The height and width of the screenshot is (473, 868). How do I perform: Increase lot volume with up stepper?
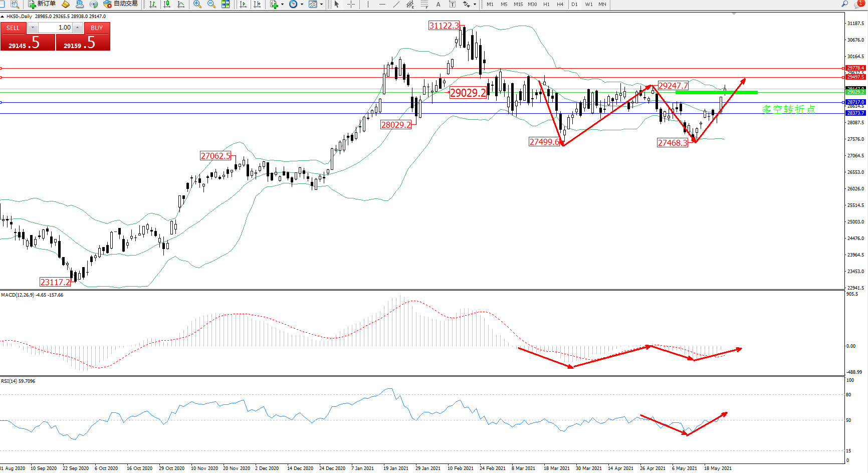78,28
